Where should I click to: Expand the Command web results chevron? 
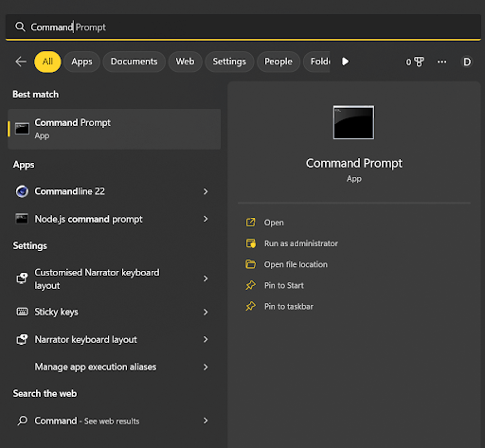pos(206,421)
